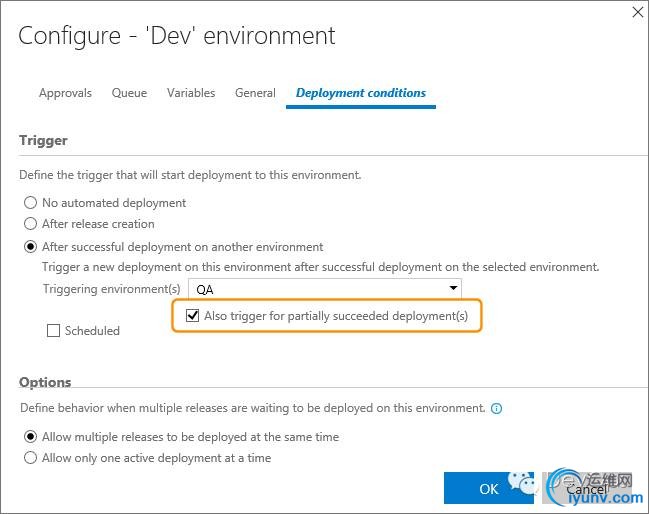Choose After release creation trigger

pyautogui.click(x=31, y=224)
